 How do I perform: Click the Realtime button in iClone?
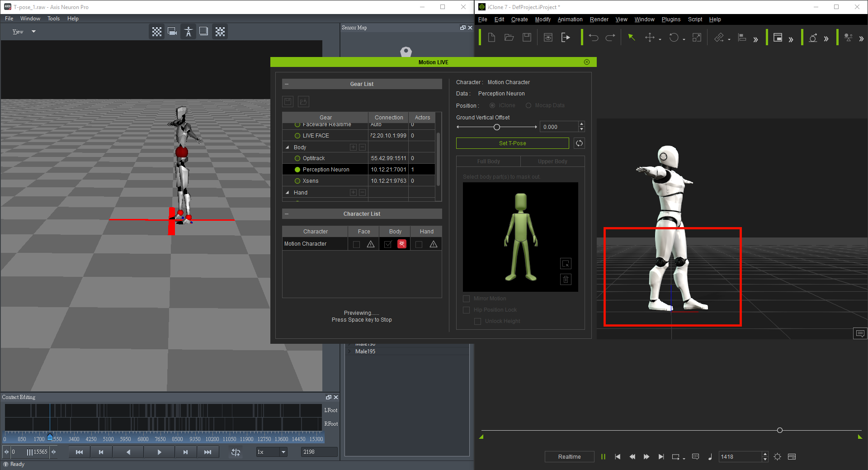coord(569,457)
